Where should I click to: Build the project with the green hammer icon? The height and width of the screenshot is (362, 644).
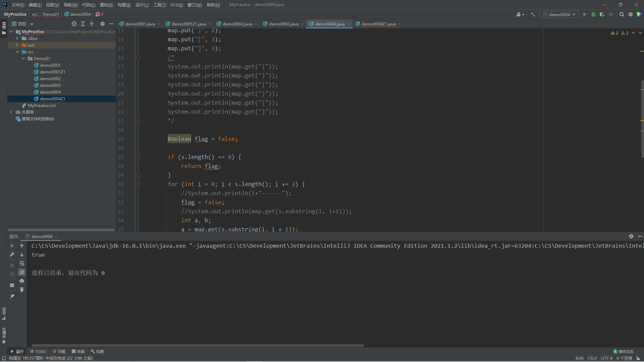pyautogui.click(x=533, y=14)
